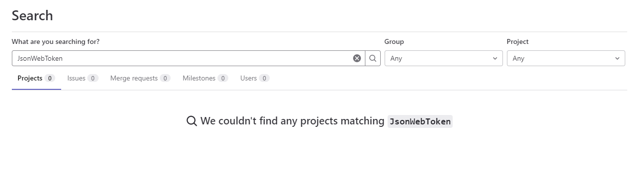Image resolution: width=644 pixels, height=194 pixels.
Task: Expand the Group chevron arrow
Action: tap(495, 58)
